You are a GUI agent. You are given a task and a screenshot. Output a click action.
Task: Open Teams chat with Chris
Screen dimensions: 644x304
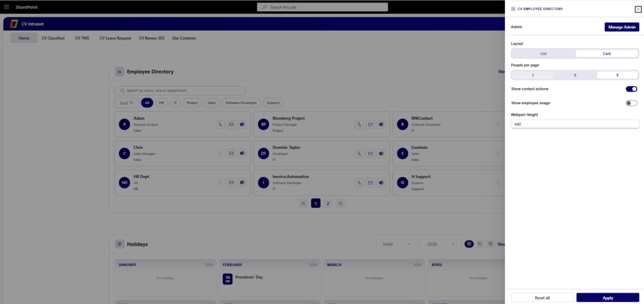(242, 153)
